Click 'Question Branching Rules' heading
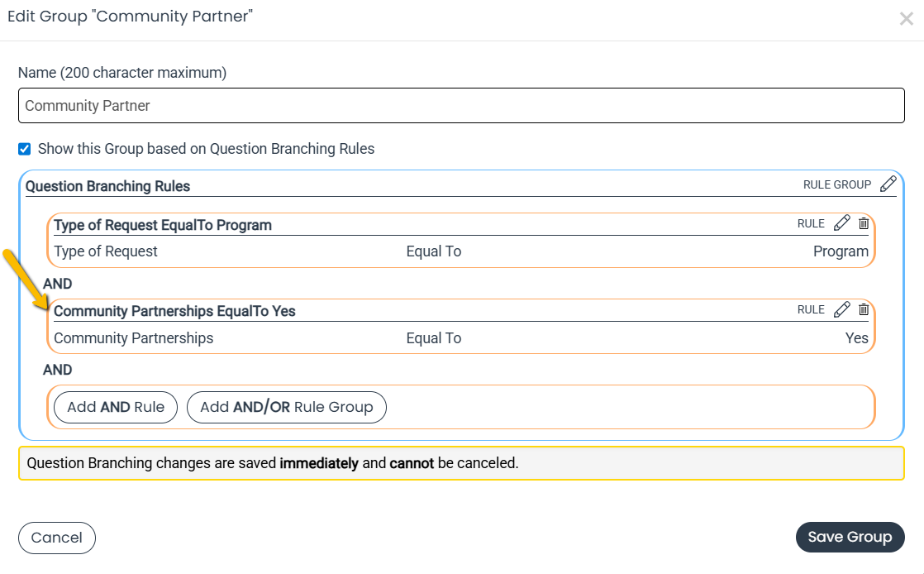Image resolution: width=924 pixels, height=574 pixels. click(x=107, y=186)
